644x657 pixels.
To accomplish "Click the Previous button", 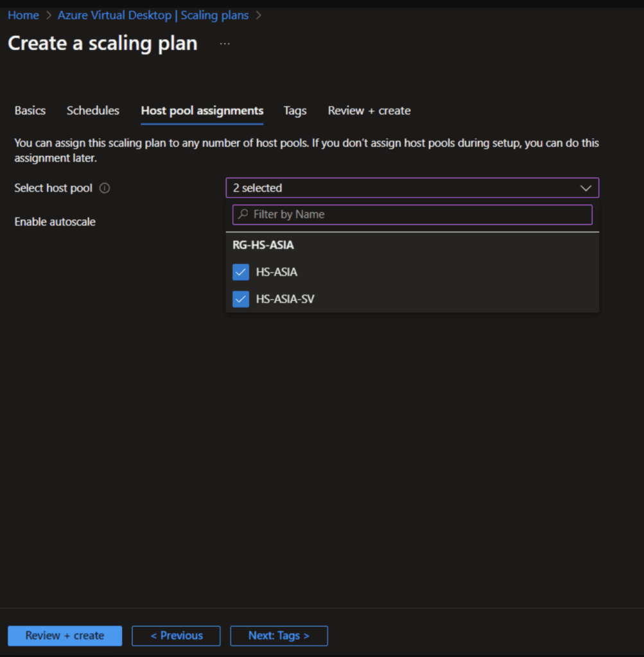I will pyautogui.click(x=176, y=636).
